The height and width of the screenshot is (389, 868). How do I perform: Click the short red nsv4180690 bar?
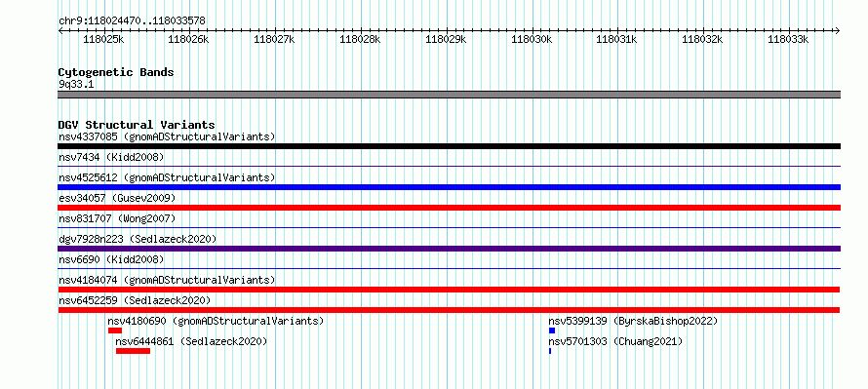point(114,331)
